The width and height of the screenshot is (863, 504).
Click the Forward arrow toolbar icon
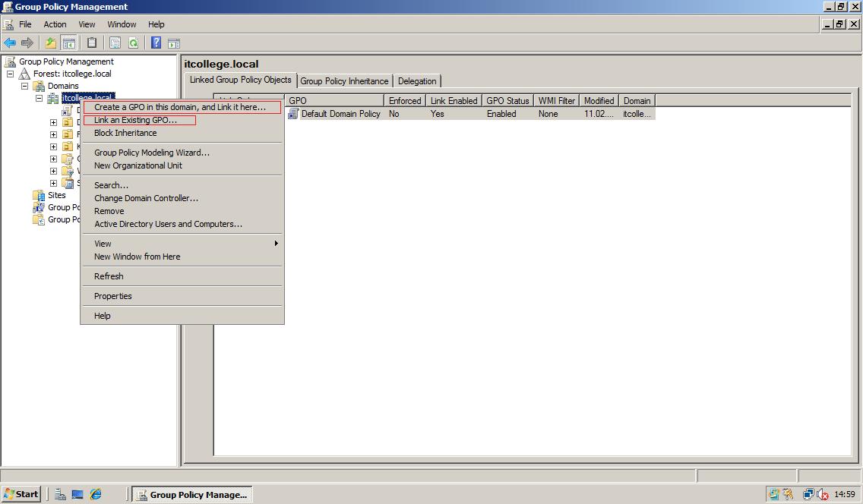[x=27, y=43]
